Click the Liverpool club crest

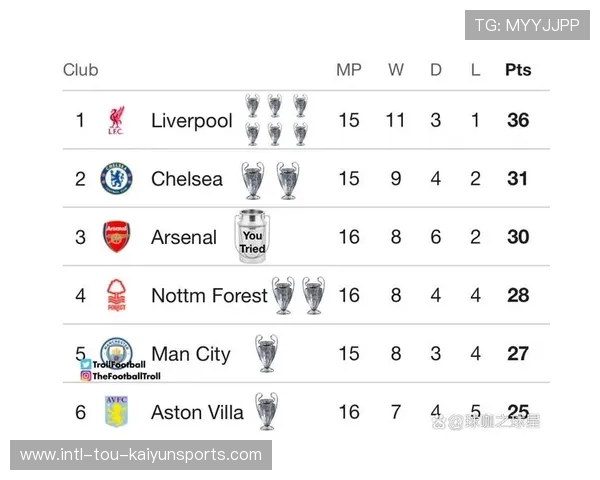[x=116, y=121]
